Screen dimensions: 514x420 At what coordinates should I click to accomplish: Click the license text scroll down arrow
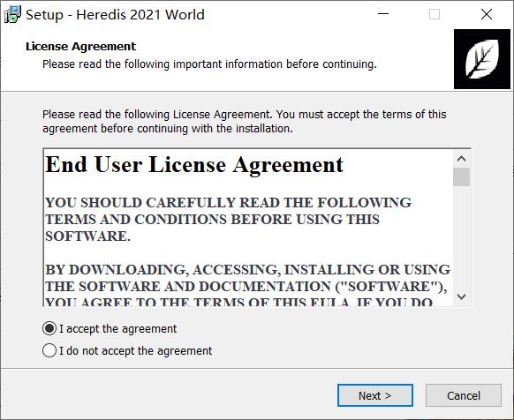(x=462, y=296)
